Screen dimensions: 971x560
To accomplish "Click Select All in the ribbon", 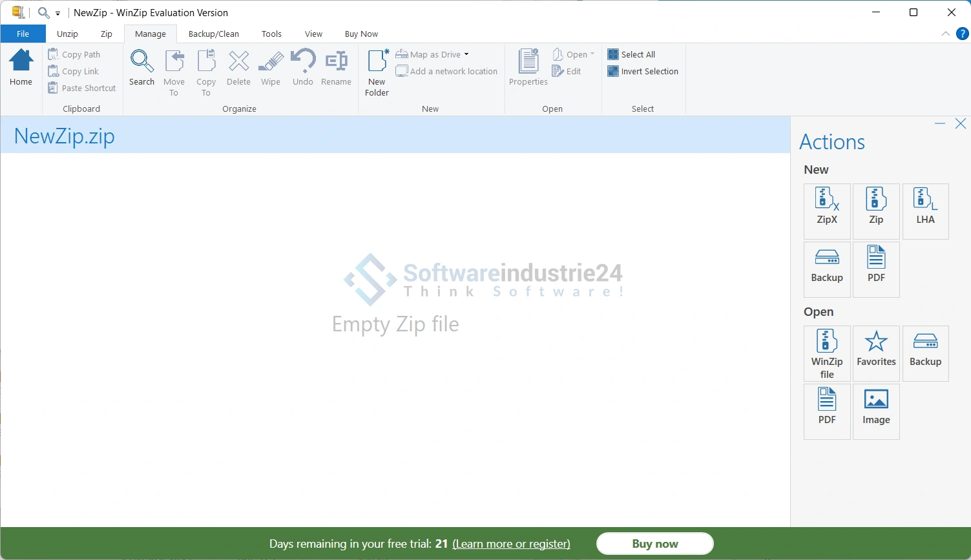I will pyautogui.click(x=632, y=55).
